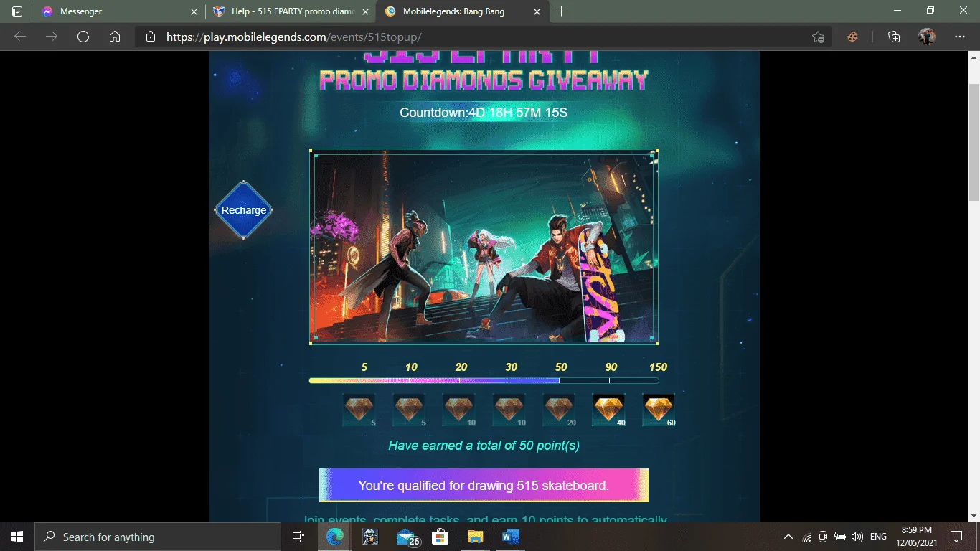This screenshot has width=980, height=551.
Task: Open the taskbar app next to Edge
Action: click(x=370, y=537)
